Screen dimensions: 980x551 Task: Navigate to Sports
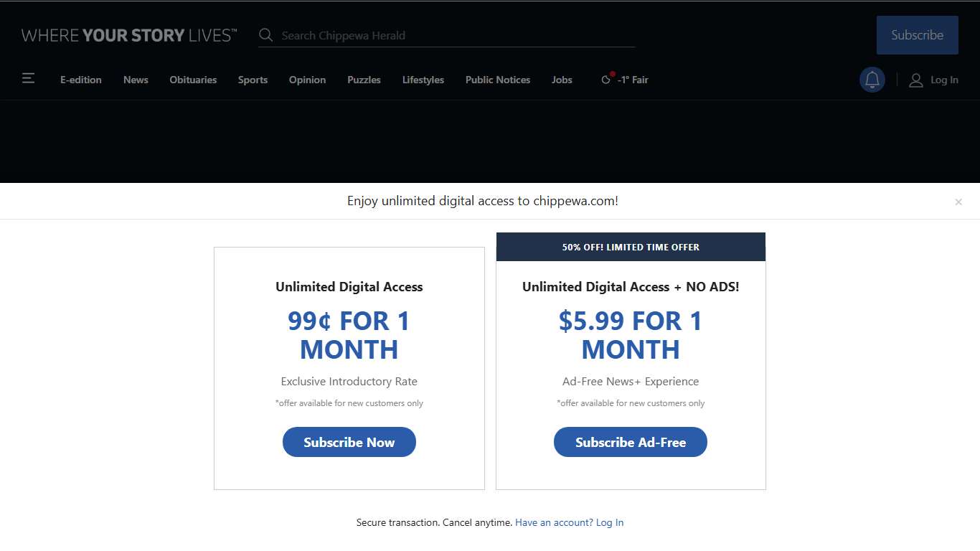coord(253,80)
